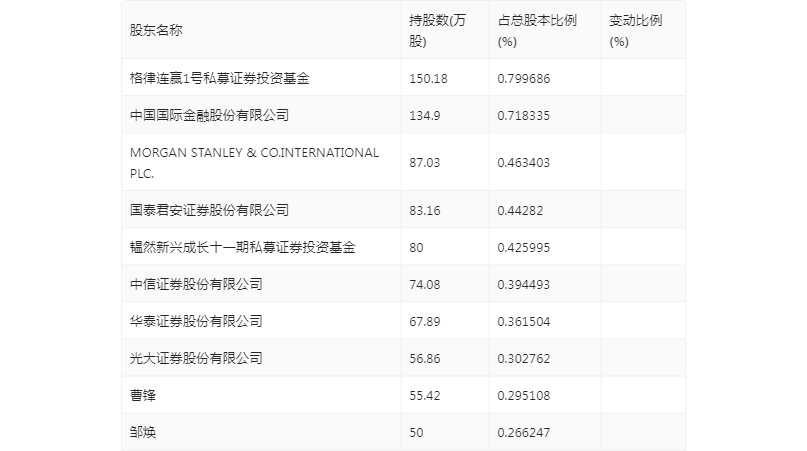The height and width of the screenshot is (451, 807).
Task: Select shareholder 光大证券股份有限公司
Action: (196, 358)
